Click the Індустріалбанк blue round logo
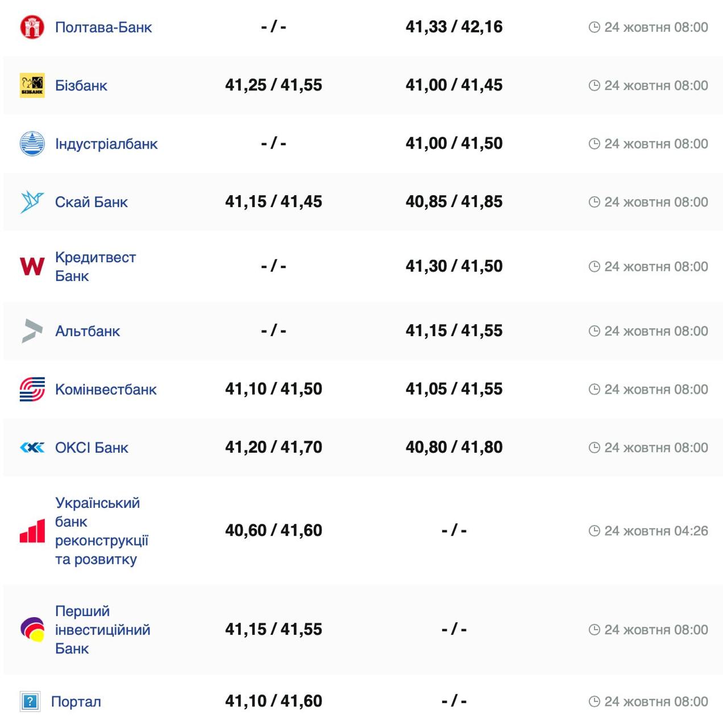Image resolution: width=723 pixels, height=728 pixels. [x=32, y=143]
